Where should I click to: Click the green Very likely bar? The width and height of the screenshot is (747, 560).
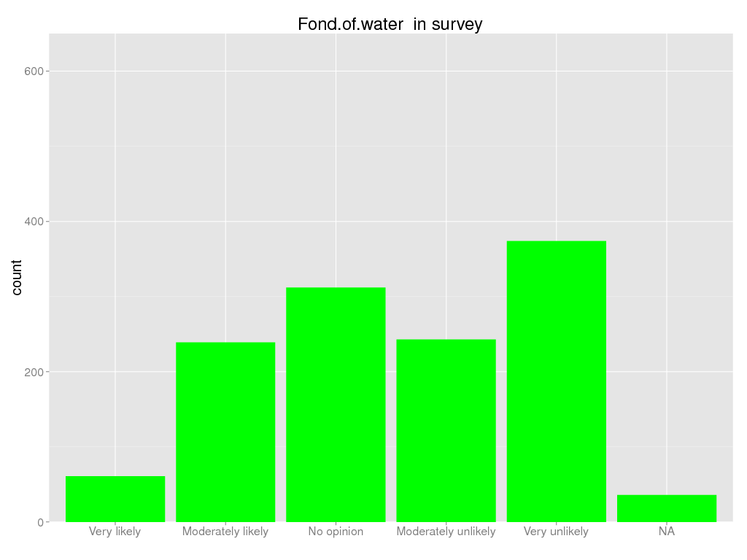pos(115,499)
